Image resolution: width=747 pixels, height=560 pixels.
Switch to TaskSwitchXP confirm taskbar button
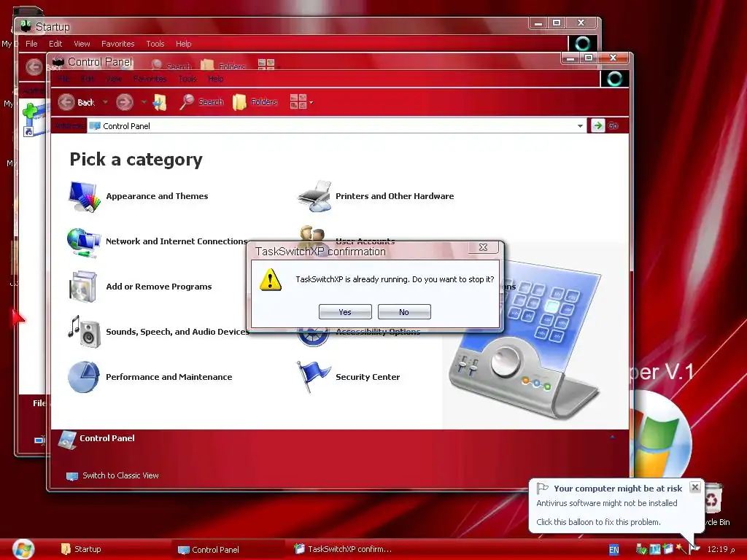(343, 549)
